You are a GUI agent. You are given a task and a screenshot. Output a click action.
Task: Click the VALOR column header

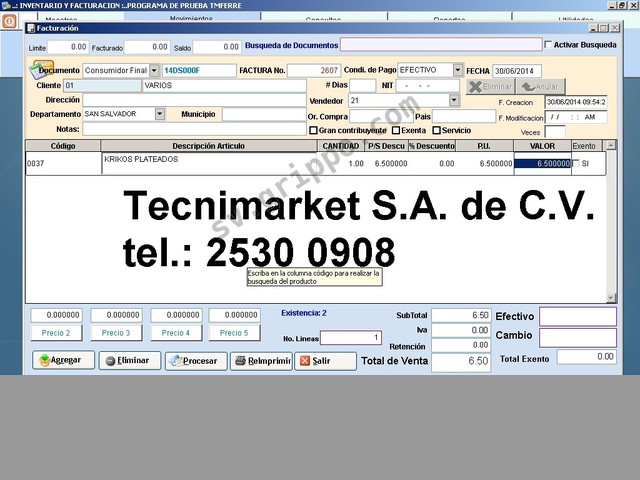(x=542, y=146)
